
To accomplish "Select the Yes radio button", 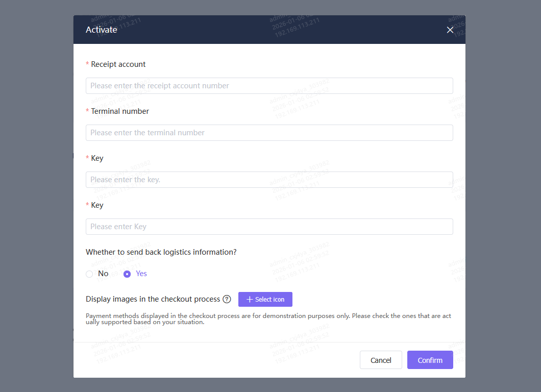I will 127,274.
